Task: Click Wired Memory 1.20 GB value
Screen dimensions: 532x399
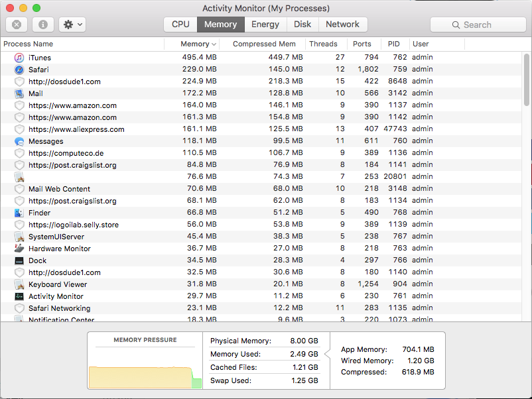Action: point(421,361)
